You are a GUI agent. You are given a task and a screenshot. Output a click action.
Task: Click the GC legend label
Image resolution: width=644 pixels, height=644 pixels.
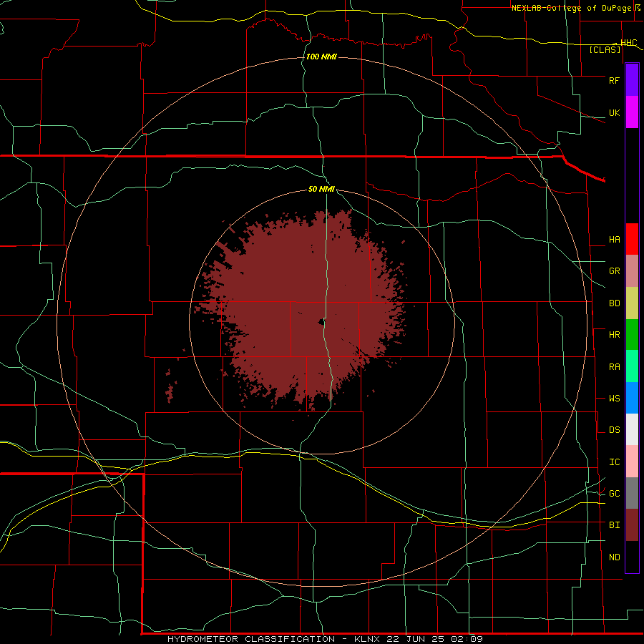click(x=614, y=494)
